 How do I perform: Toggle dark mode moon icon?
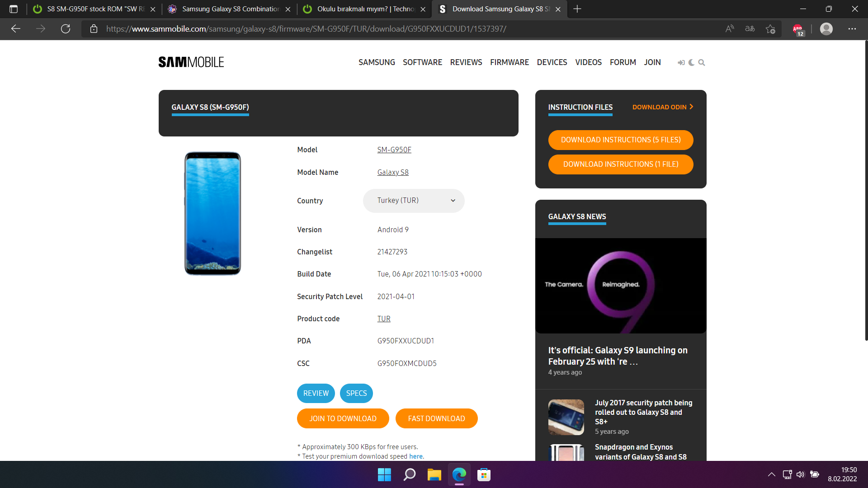pyautogui.click(x=691, y=63)
